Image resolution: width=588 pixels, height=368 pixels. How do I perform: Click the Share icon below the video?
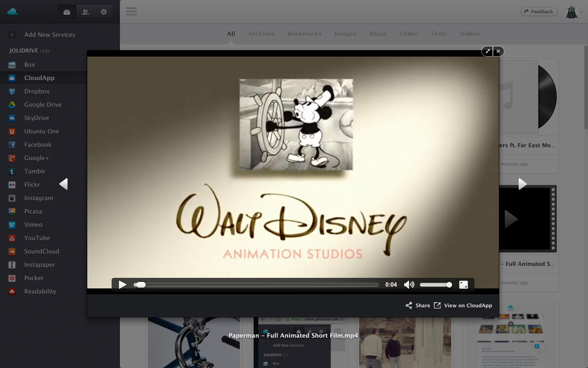click(409, 305)
